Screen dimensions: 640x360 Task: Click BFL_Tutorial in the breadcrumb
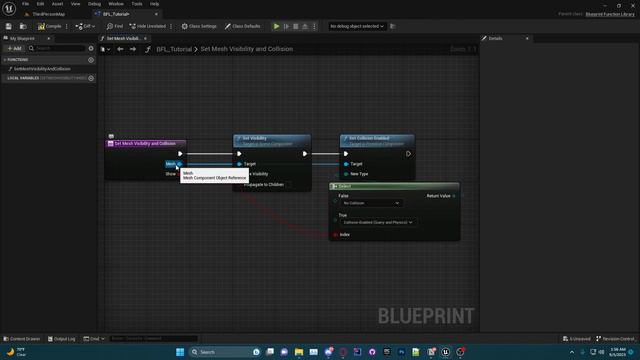pyautogui.click(x=174, y=49)
